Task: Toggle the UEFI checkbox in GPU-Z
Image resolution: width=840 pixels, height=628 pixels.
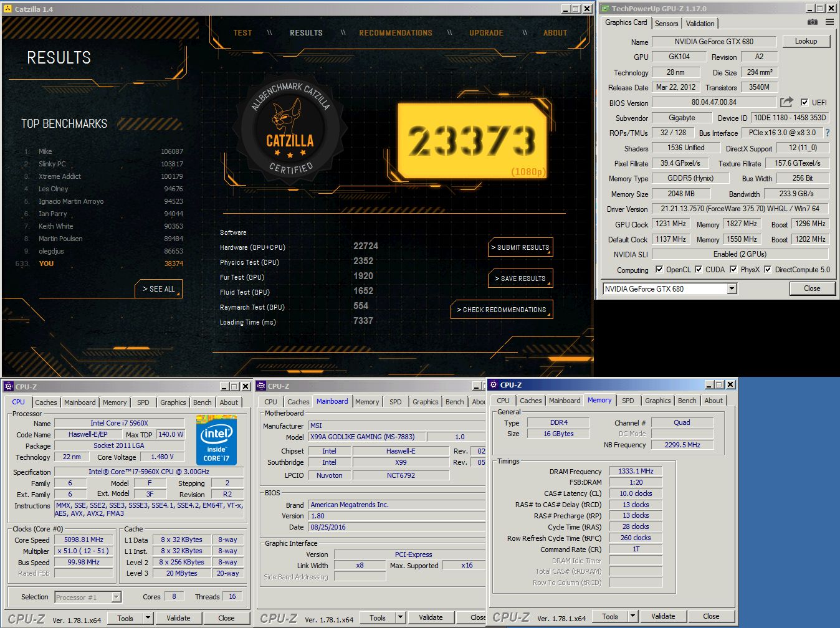Action: point(804,102)
